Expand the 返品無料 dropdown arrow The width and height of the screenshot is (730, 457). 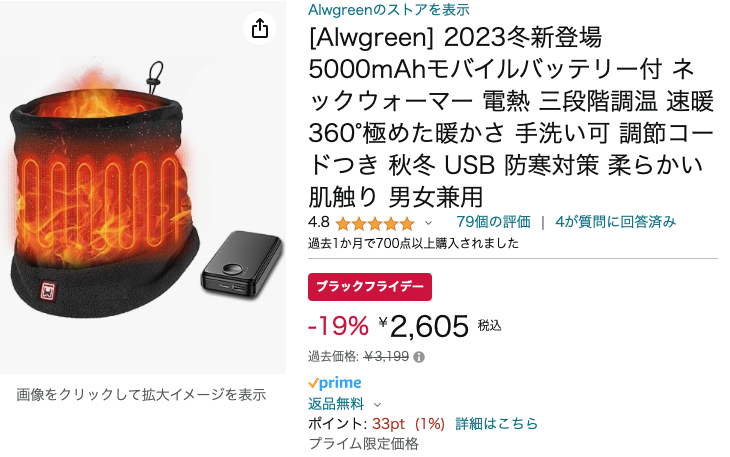[x=378, y=404]
